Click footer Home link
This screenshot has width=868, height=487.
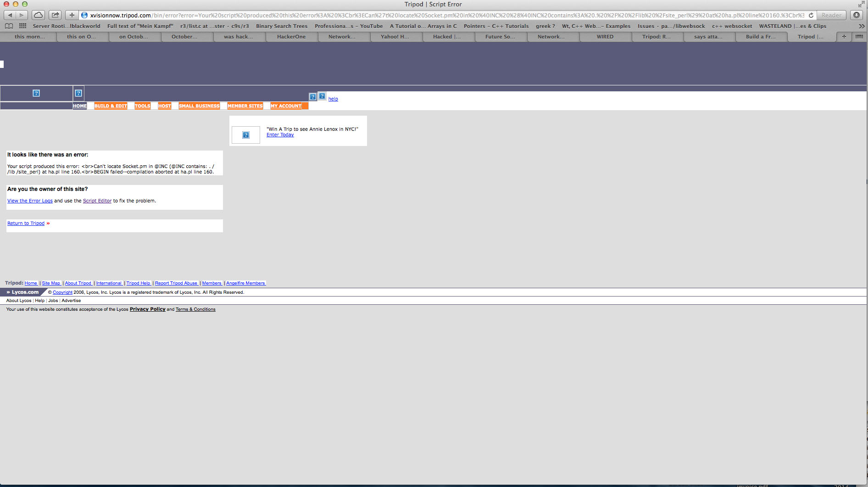31,283
